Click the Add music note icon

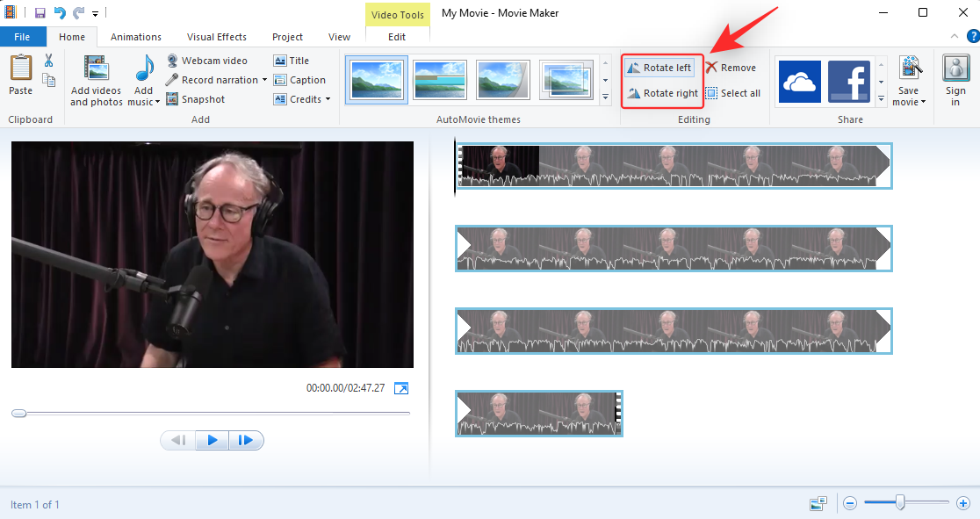144,68
